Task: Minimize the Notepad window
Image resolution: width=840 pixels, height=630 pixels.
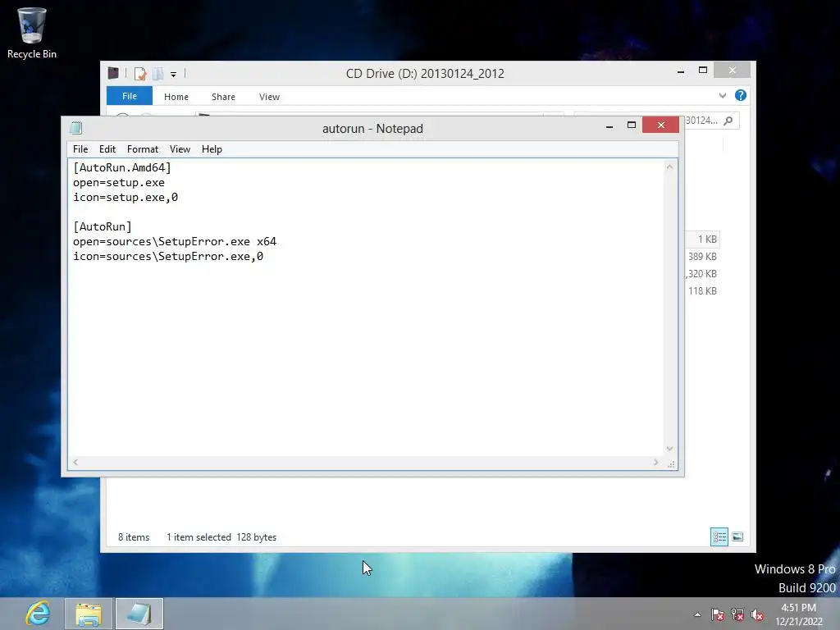Action: 609,126
